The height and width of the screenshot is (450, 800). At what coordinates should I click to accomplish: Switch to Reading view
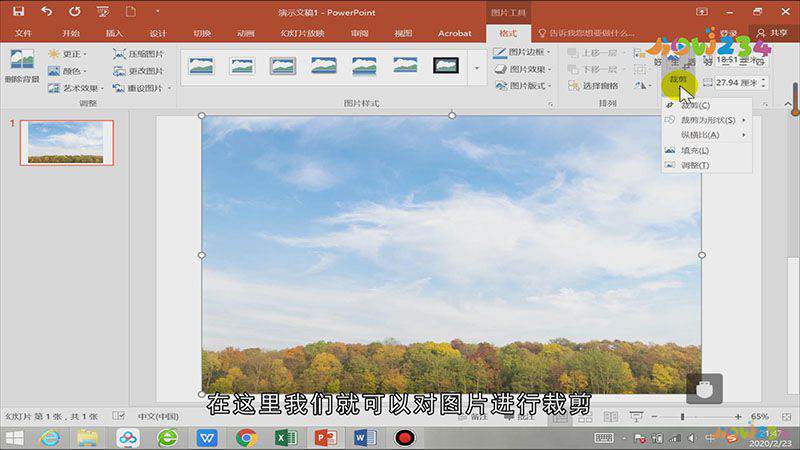click(x=611, y=418)
